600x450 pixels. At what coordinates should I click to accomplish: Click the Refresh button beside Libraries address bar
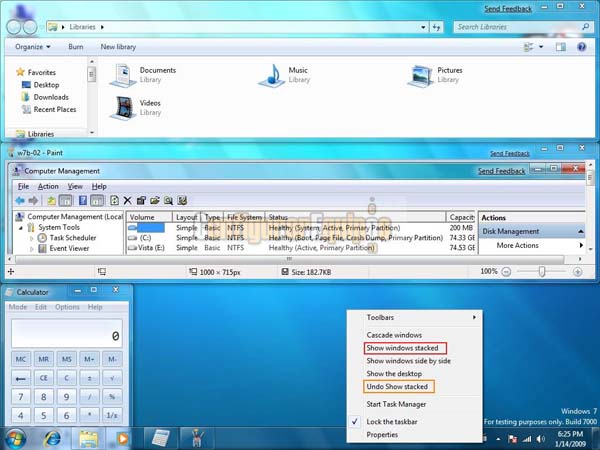tap(437, 27)
